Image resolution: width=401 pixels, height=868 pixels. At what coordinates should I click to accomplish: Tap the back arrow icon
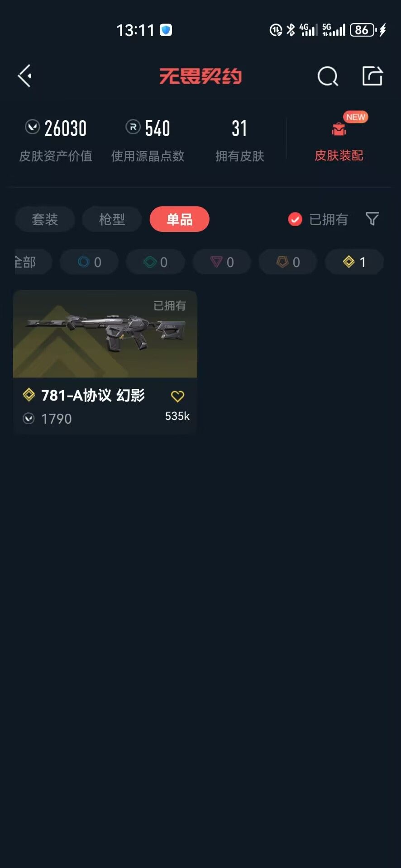[25, 75]
